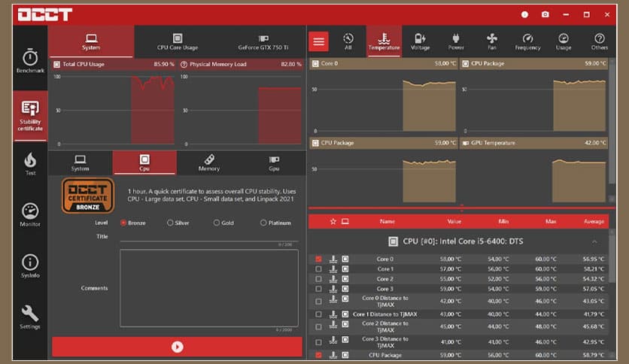Click the info icon in title bar
Screen dimensions: 629x364
tap(524, 14)
